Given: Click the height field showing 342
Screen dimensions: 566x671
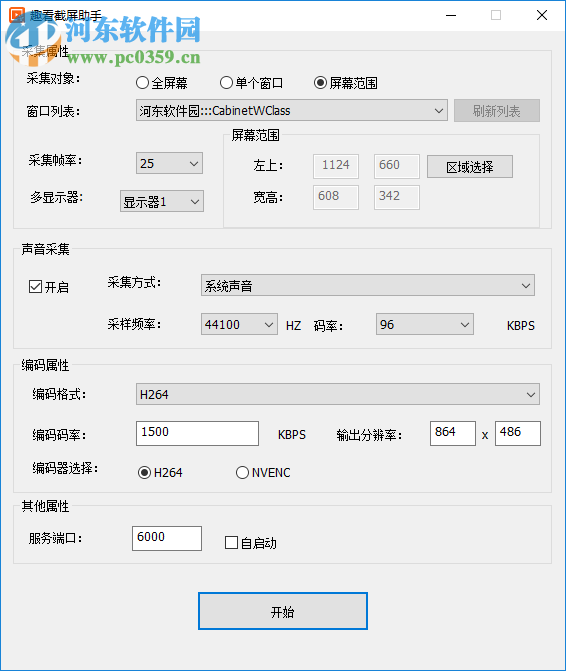Looking at the screenshot, I should click(397, 197).
